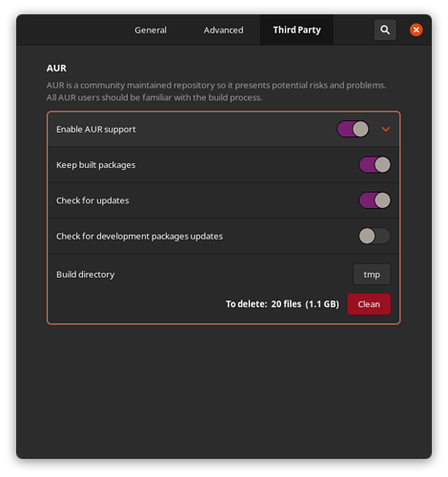Turn off Keep built packages switch
Viewport: 448px width, 477px height.
point(375,165)
